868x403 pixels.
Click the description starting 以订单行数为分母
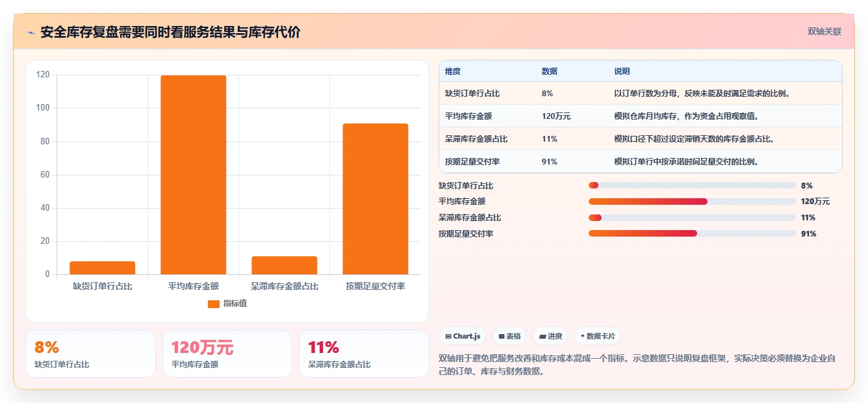click(702, 94)
